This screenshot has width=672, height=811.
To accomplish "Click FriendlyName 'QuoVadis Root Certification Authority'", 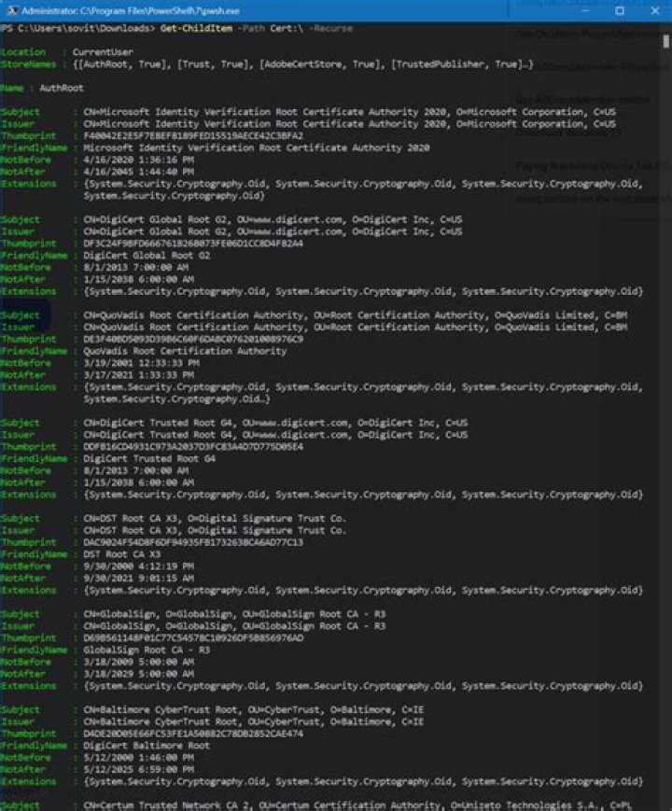I will coord(185,351).
